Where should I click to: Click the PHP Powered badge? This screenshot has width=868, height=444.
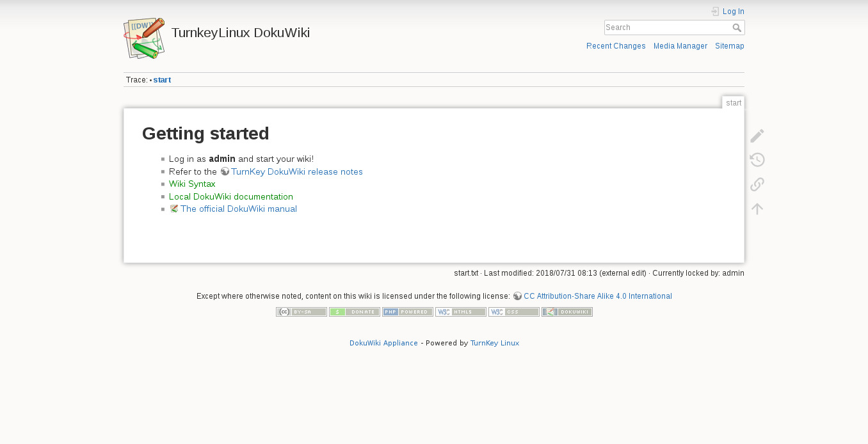coord(408,312)
